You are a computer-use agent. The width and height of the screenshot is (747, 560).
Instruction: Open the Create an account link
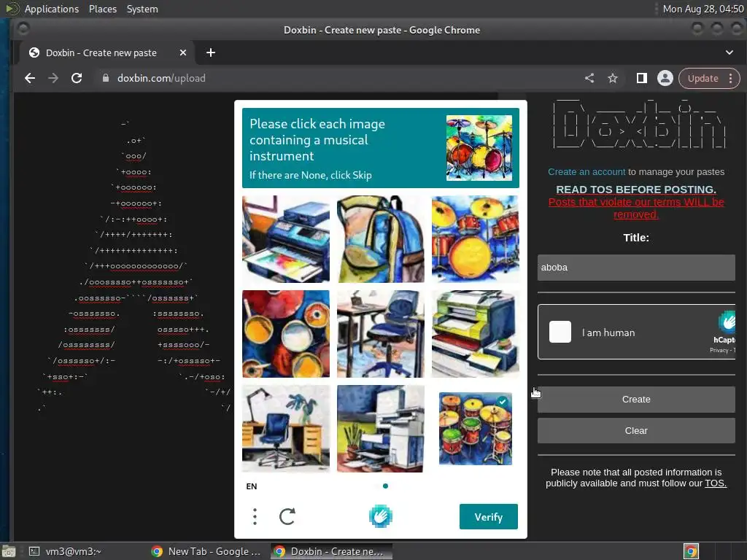(587, 172)
